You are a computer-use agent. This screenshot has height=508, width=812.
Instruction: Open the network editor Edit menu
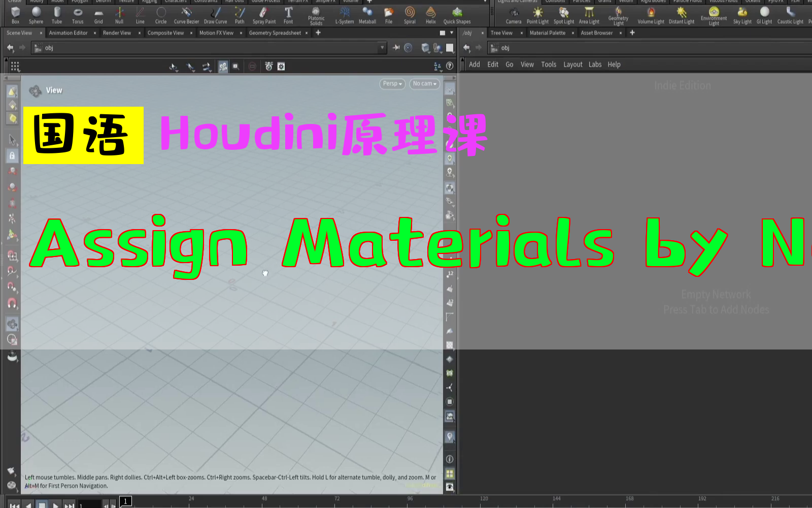point(493,65)
